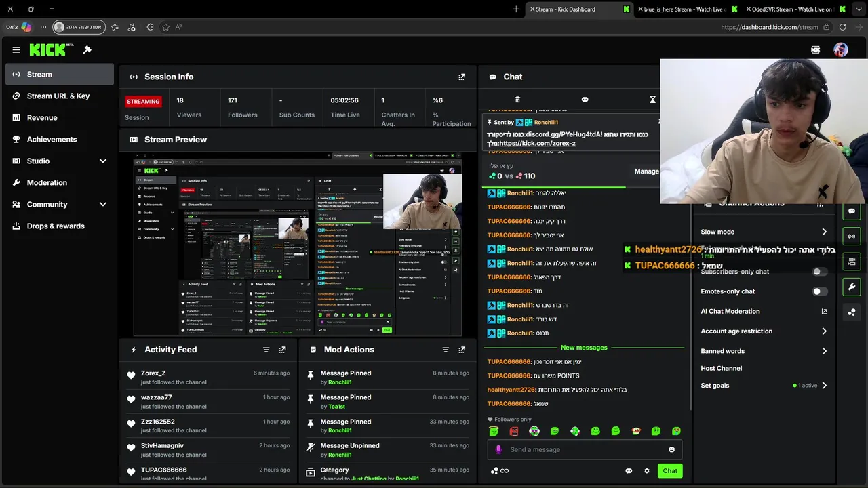Click the hourglass icon in chat toolbar

652,100
